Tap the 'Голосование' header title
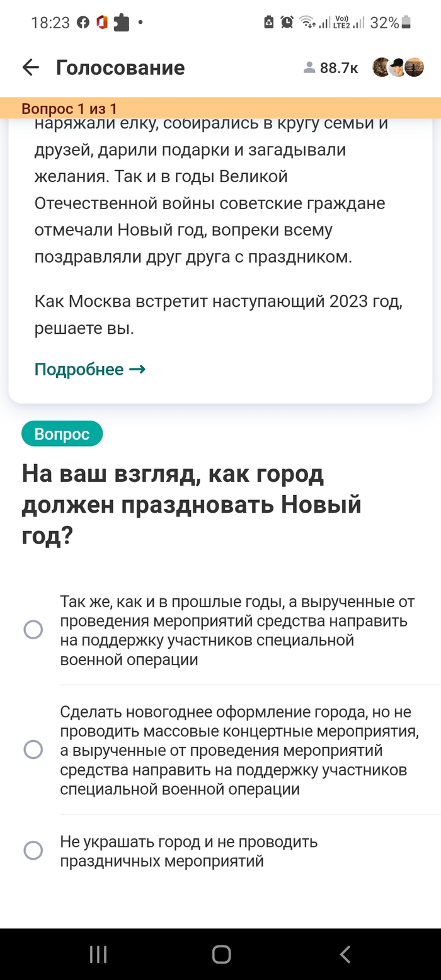The height and width of the screenshot is (980, 441). point(120,67)
